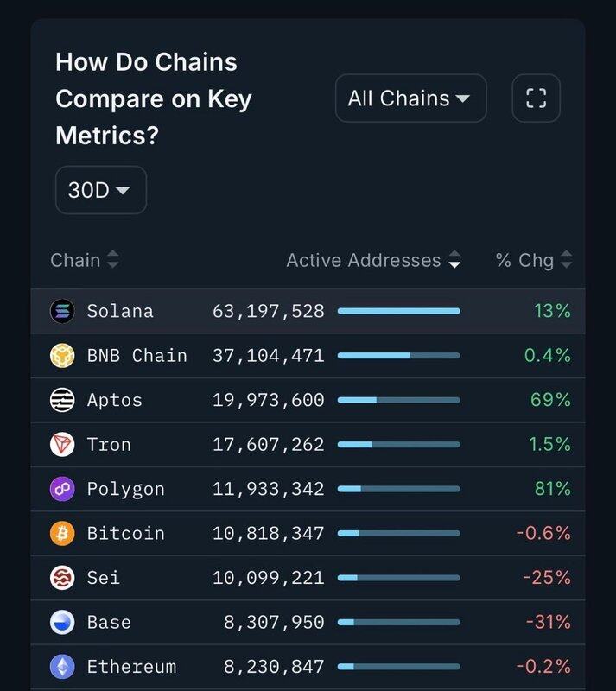Click the Bitcoin orange logo icon
The height and width of the screenshot is (691, 616).
point(62,533)
